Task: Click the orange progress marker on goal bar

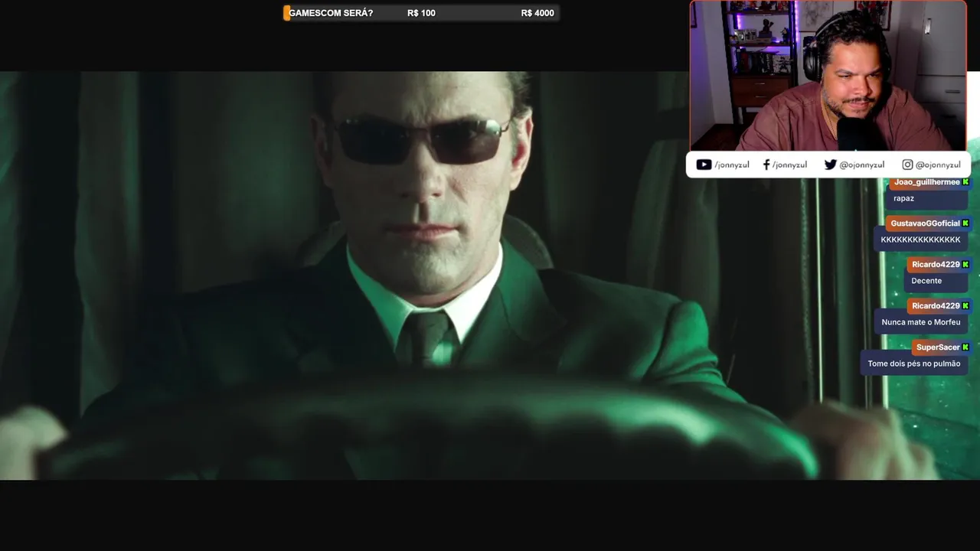Action: [x=286, y=13]
